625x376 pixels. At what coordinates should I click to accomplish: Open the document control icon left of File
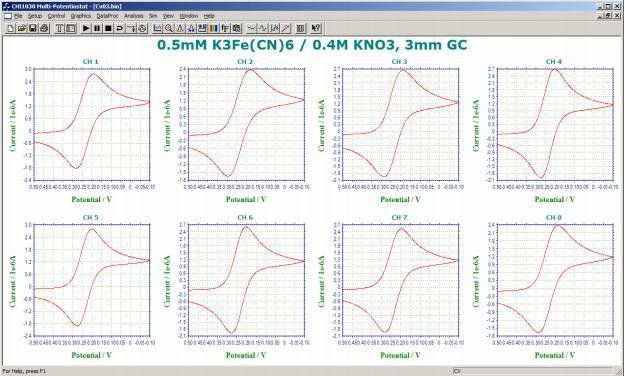8,16
